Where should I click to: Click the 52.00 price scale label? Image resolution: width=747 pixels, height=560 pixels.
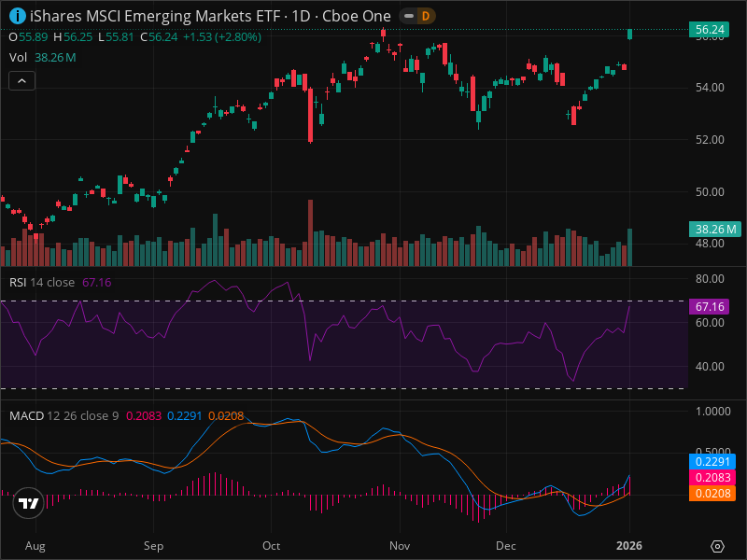click(710, 139)
